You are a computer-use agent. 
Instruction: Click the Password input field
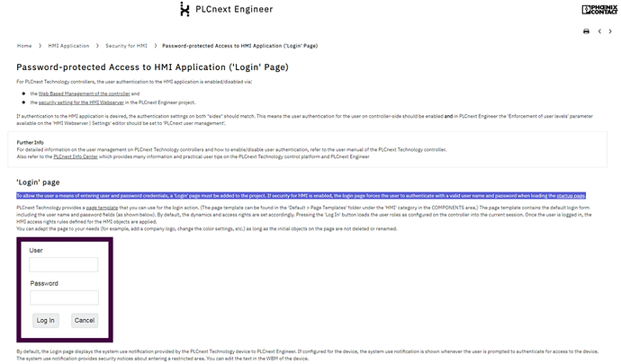click(64, 297)
